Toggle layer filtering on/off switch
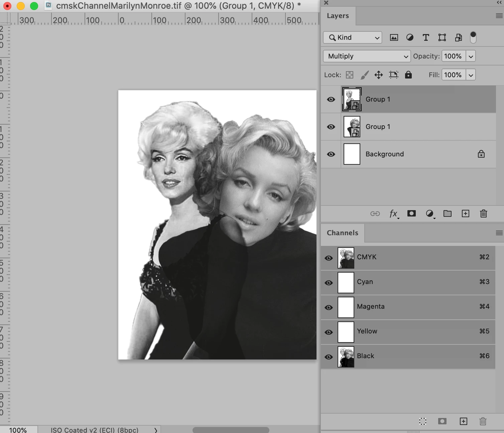The height and width of the screenshot is (433, 504). point(473,37)
